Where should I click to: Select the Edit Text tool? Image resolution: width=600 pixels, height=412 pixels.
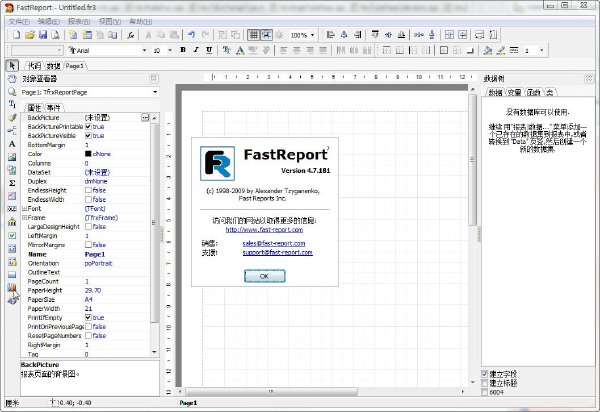[12, 104]
